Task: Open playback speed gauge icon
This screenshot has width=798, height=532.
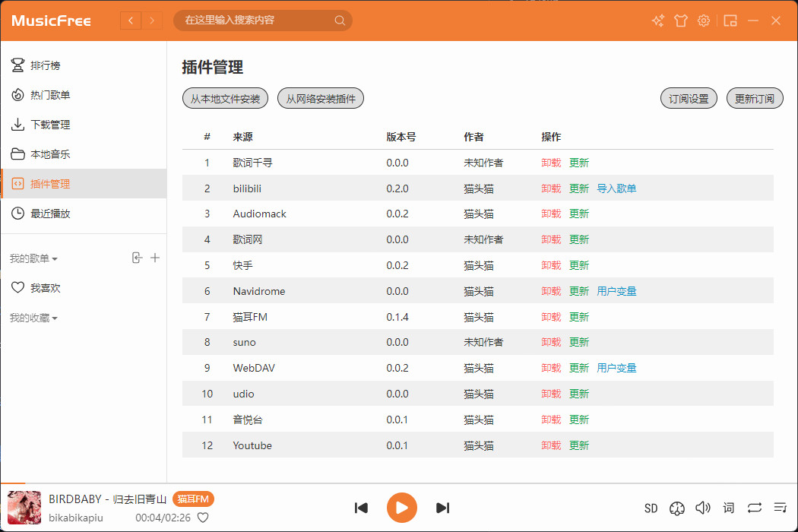Action: click(677, 508)
